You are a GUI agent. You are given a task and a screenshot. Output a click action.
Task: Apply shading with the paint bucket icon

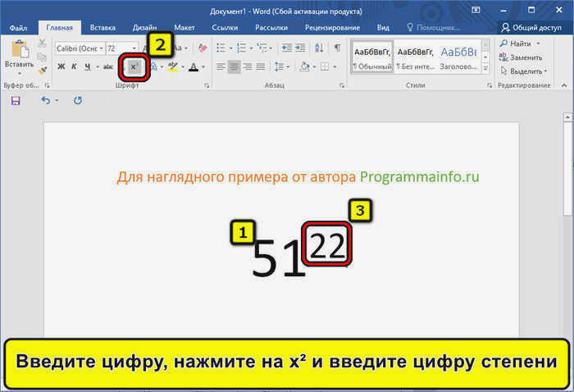(x=304, y=66)
